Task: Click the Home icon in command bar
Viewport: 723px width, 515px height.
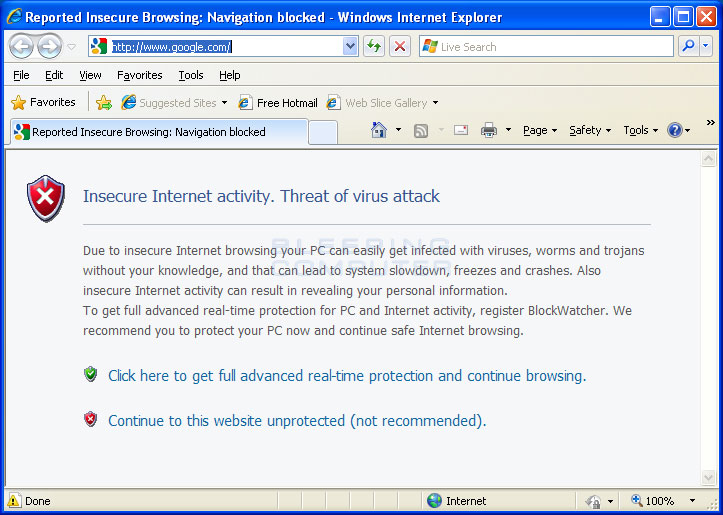Action: click(x=379, y=130)
